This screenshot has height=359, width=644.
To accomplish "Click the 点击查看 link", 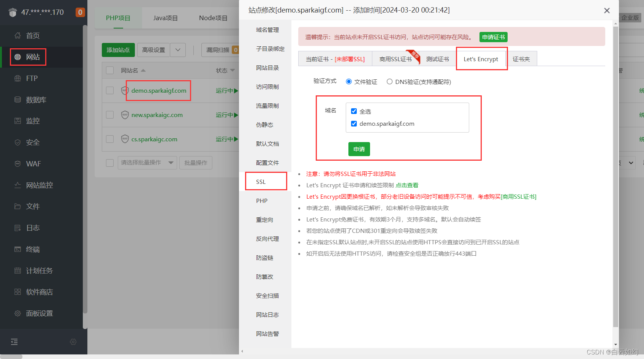I will (407, 185).
